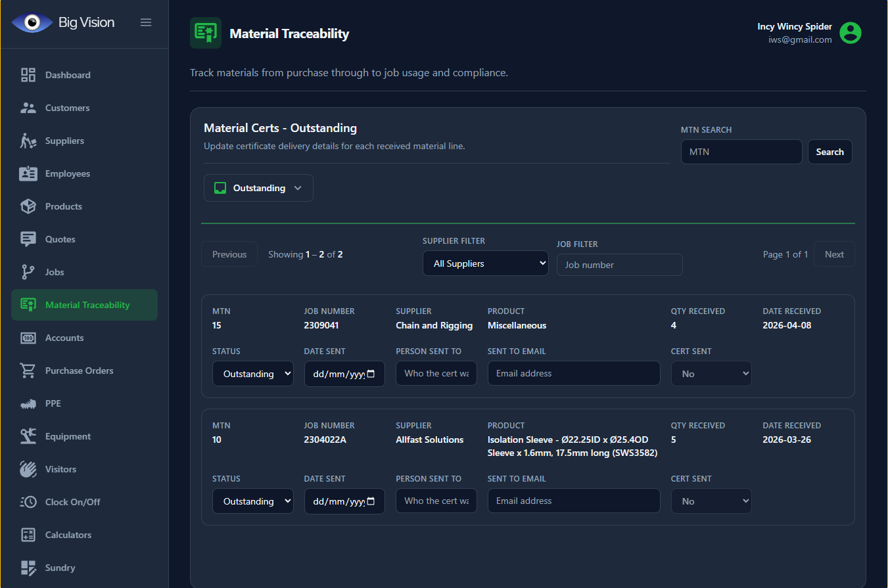
Task: Go to Quotes in the sidebar
Action: [60, 239]
